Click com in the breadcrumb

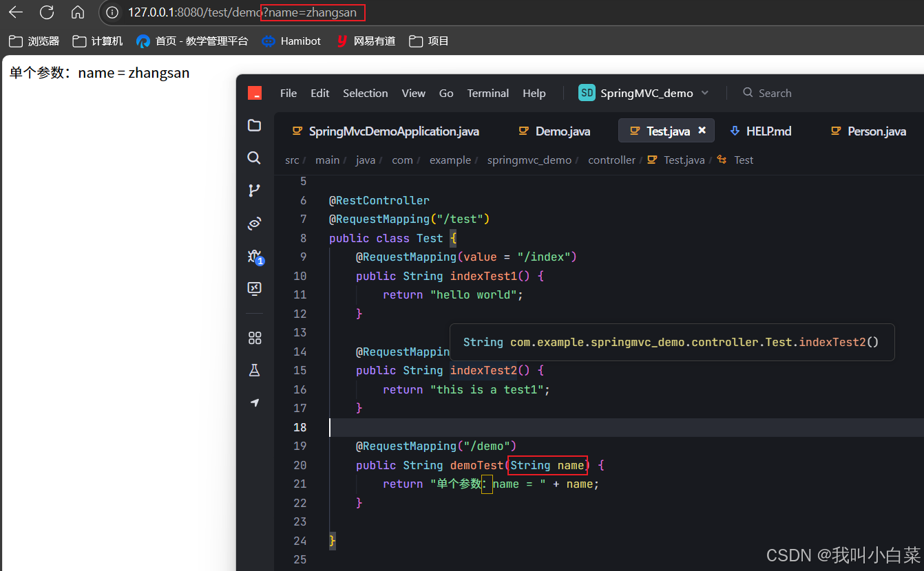[x=402, y=160]
